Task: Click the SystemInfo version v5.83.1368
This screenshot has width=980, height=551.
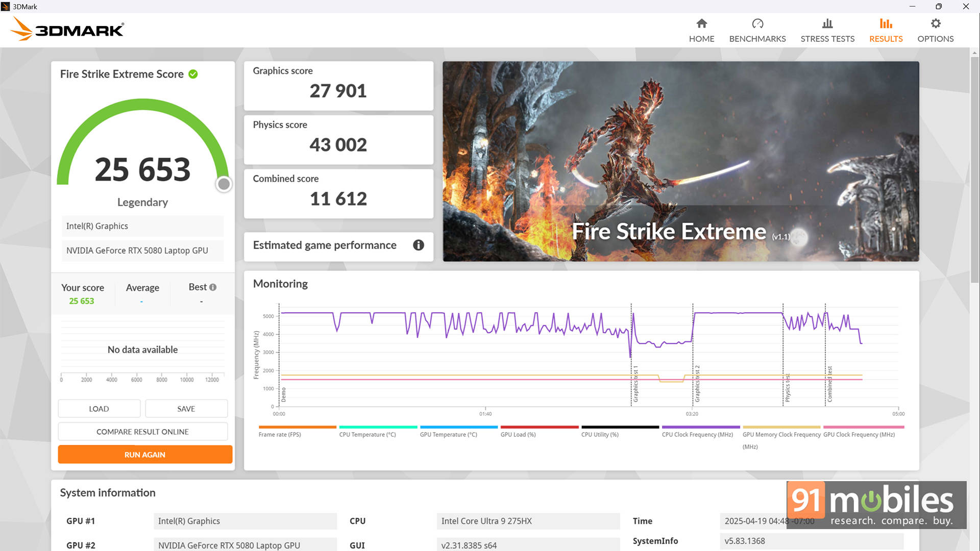Action: pyautogui.click(x=812, y=541)
